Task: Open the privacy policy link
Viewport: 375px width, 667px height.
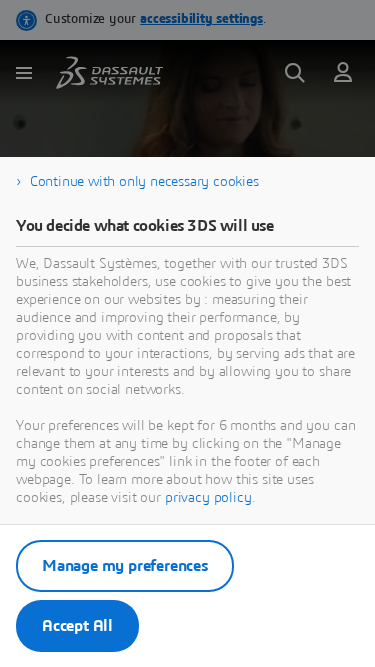Action: 208,497
